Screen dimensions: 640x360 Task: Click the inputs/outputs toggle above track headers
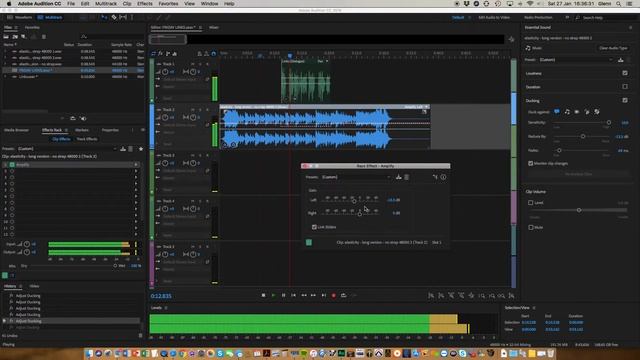[153, 53]
